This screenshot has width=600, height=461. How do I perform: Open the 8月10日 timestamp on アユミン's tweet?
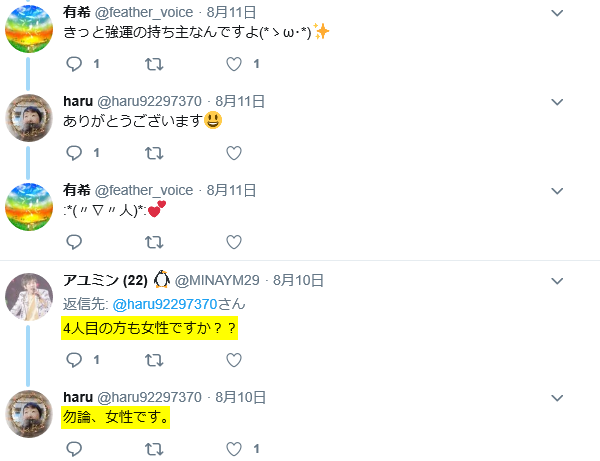click(298, 281)
